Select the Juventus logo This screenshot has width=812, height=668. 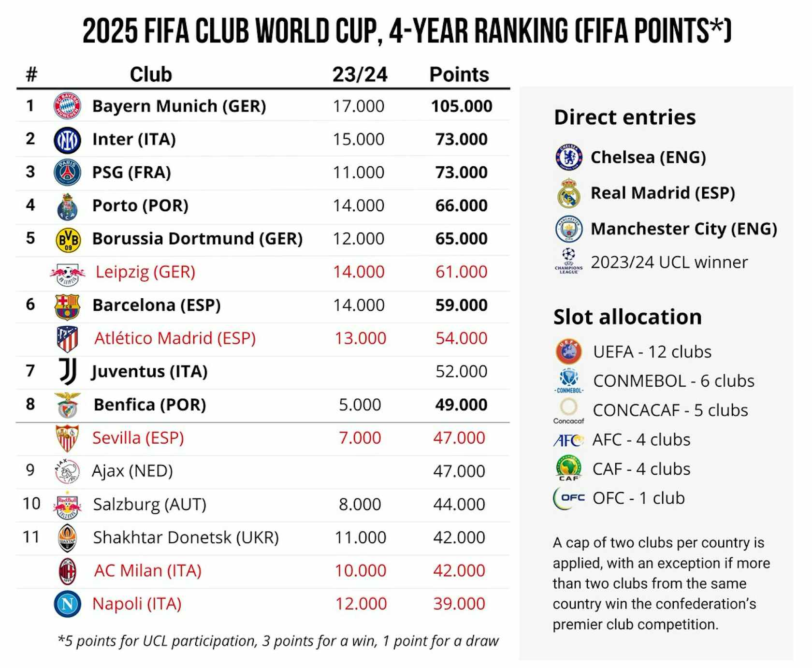pyautogui.click(x=68, y=371)
